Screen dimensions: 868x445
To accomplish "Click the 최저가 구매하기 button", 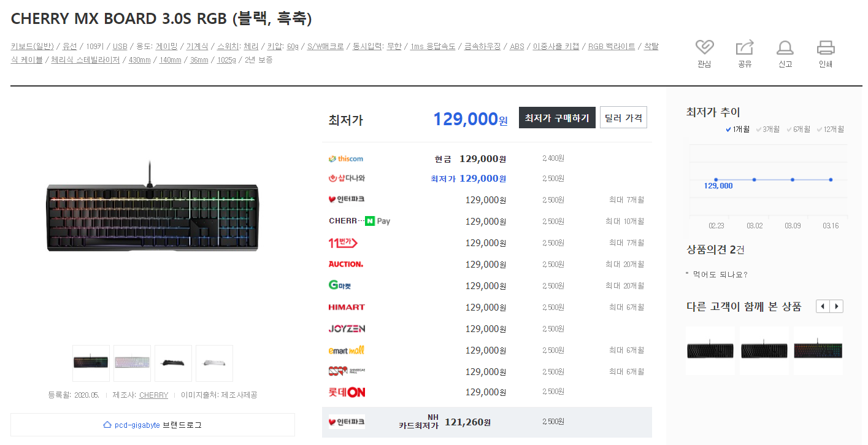I will click(557, 118).
